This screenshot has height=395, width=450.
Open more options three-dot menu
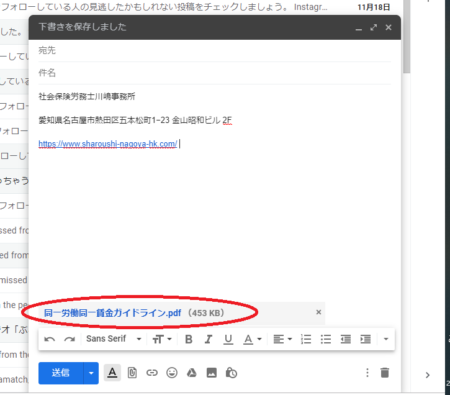(x=367, y=373)
